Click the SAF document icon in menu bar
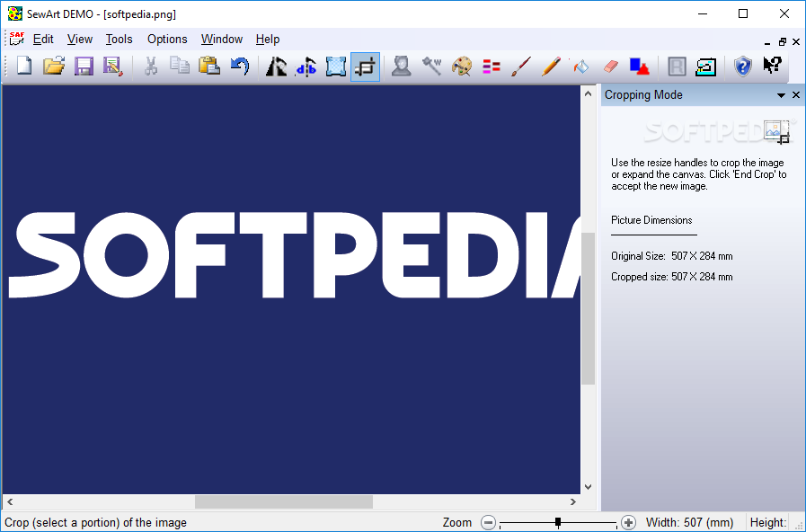 coord(17,39)
